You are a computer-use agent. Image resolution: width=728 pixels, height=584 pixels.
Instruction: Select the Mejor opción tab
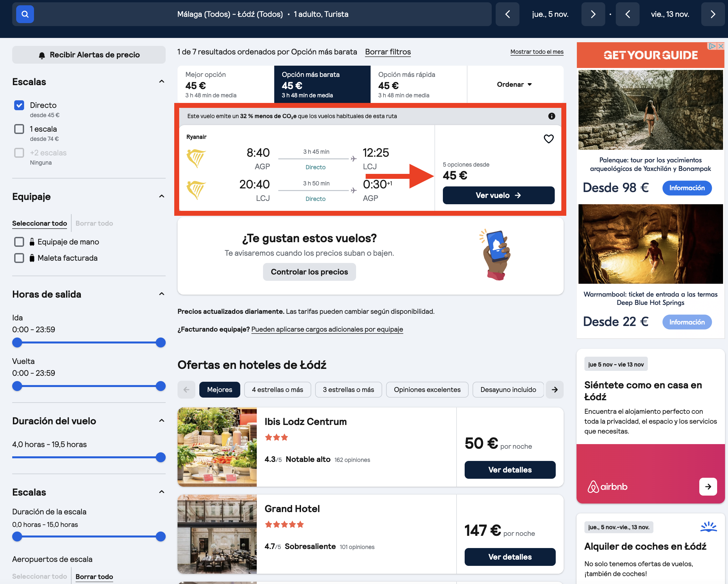pyautogui.click(x=225, y=84)
